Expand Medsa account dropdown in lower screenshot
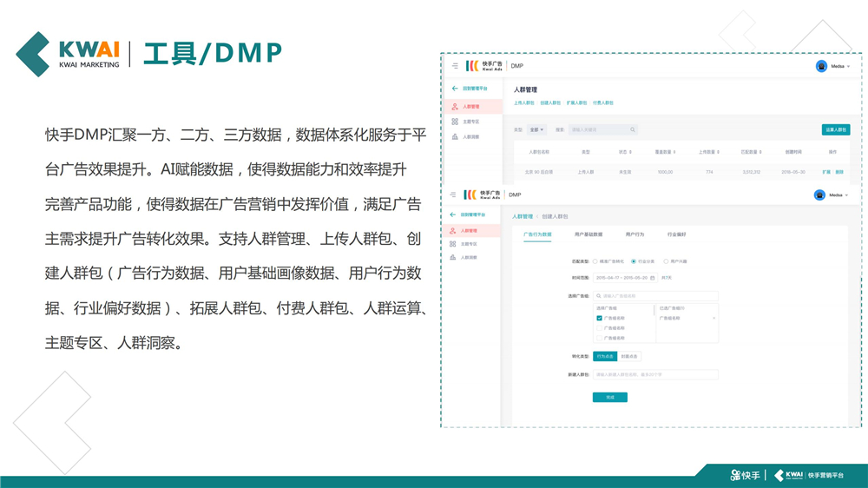 (x=845, y=195)
